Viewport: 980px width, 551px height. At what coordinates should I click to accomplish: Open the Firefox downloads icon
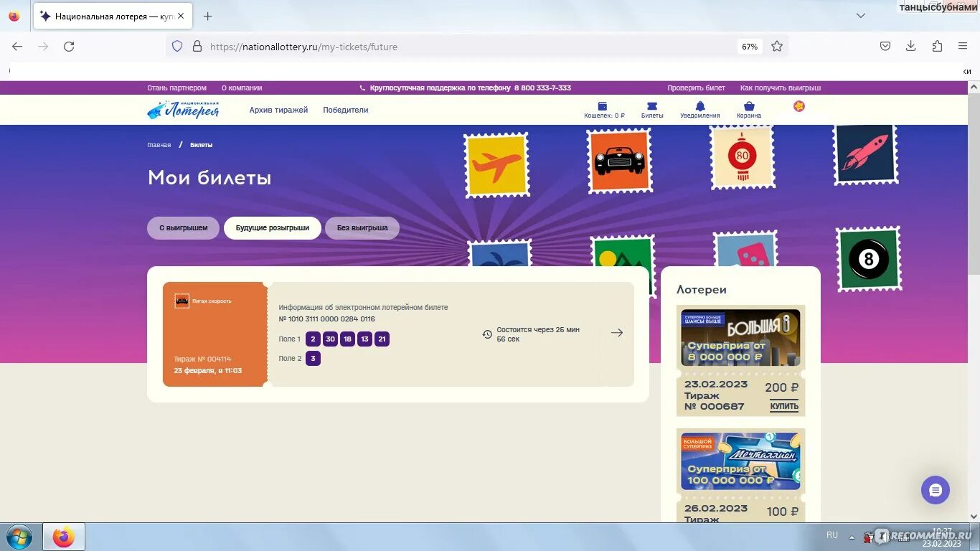point(910,46)
